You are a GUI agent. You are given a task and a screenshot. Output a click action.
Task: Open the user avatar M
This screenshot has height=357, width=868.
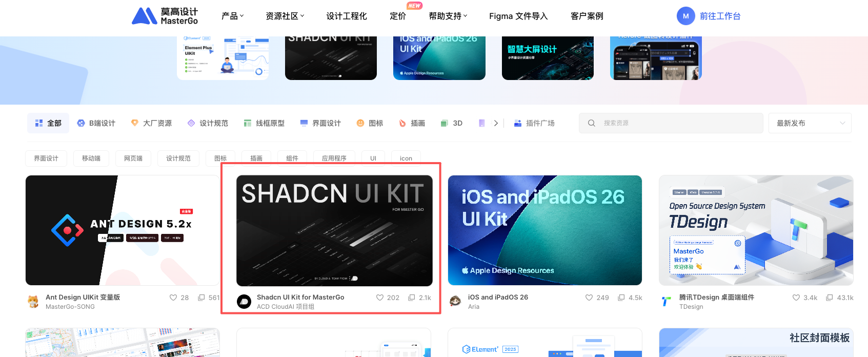685,16
